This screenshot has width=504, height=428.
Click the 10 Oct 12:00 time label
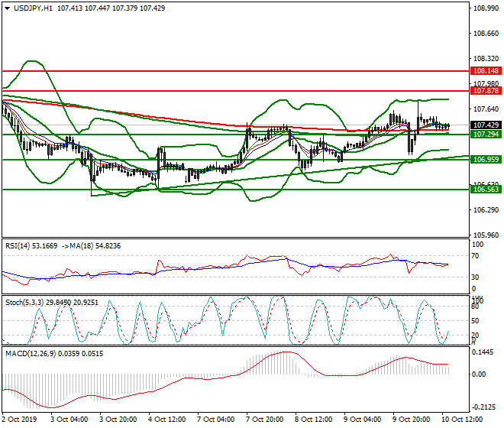[461, 420]
